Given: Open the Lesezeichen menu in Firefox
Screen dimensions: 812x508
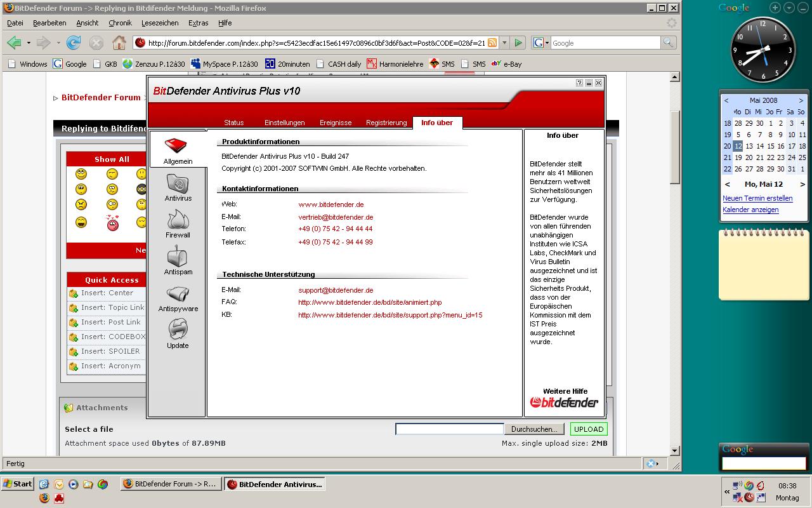Looking at the screenshot, I should [x=160, y=23].
